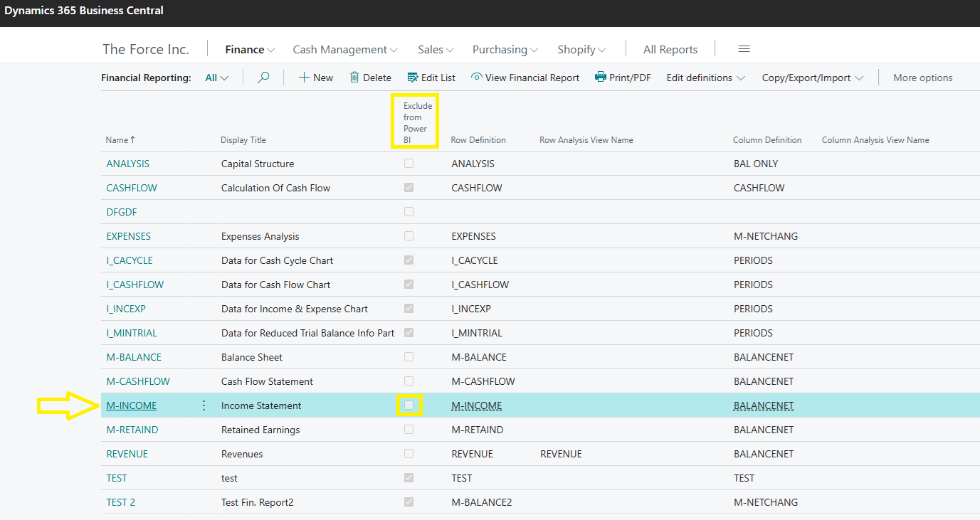
Task: Click 'BAL ONLY' column definition cell
Action: [756, 164]
